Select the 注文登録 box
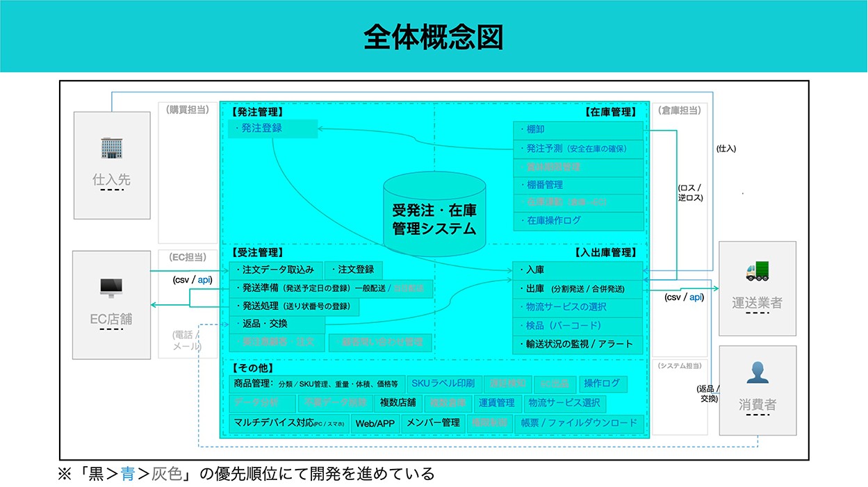Image resolution: width=868 pixels, height=487 pixels. click(x=354, y=270)
